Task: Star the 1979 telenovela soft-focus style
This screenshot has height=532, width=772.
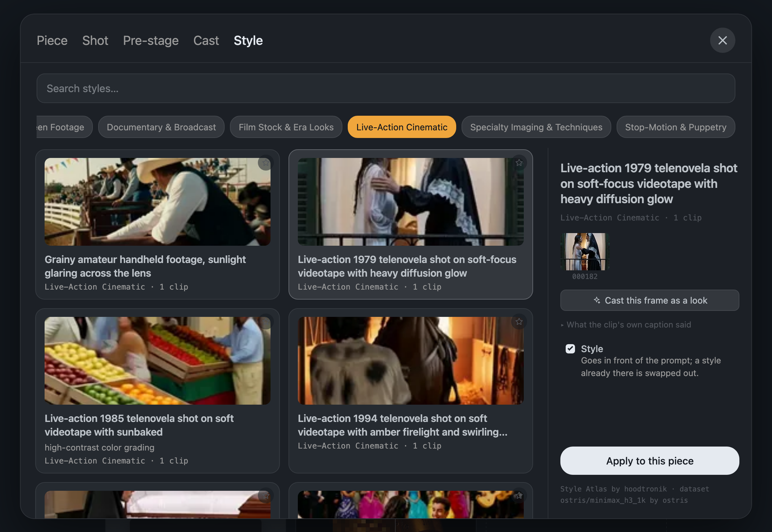Action: click(519, 163)
